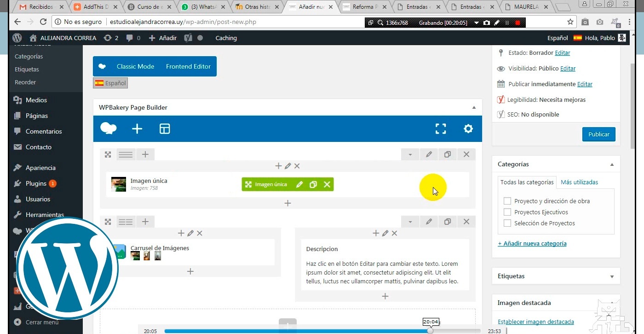Stop the screen recording red button

(517, 23)
